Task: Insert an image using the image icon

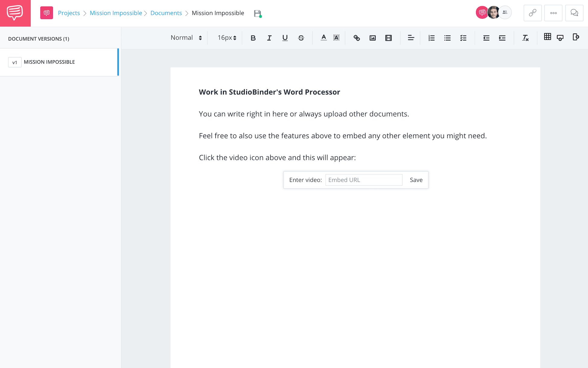Action: (x=373, y=38)
